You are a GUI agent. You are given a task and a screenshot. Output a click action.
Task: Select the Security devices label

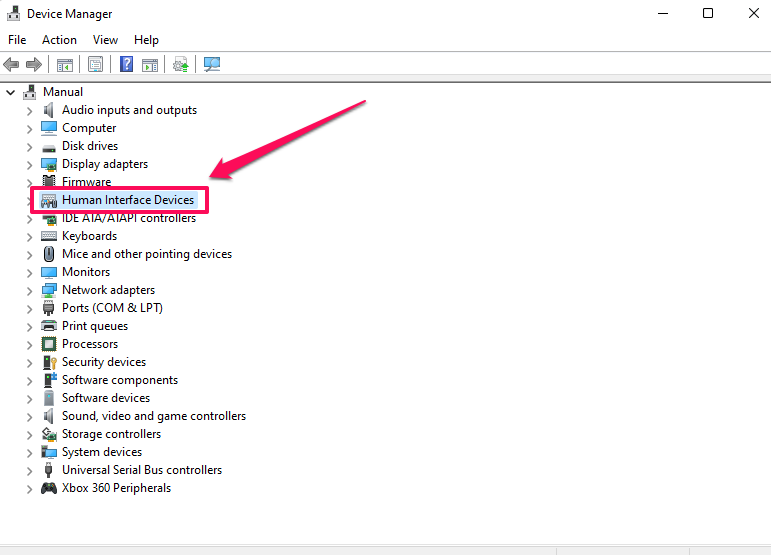click(104, 362)
